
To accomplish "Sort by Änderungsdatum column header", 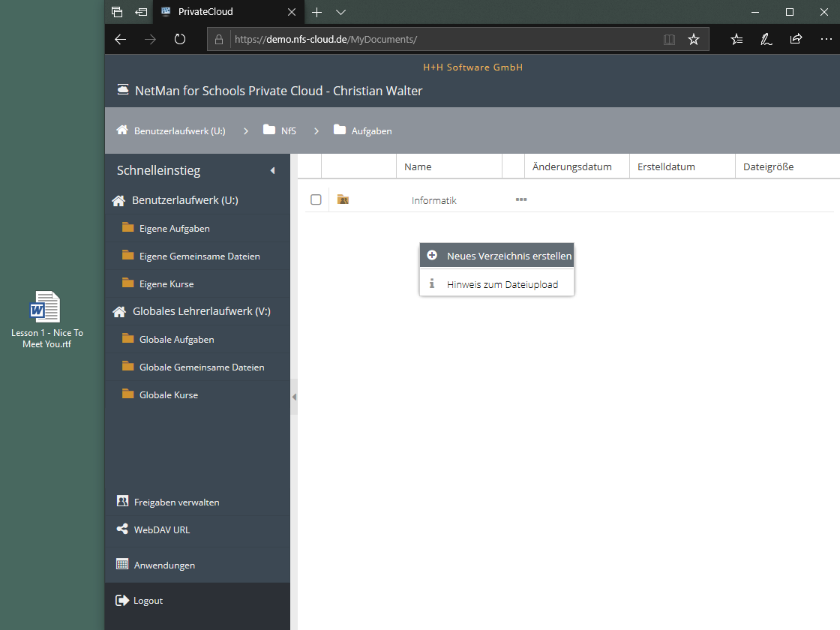I will point(577,166).
